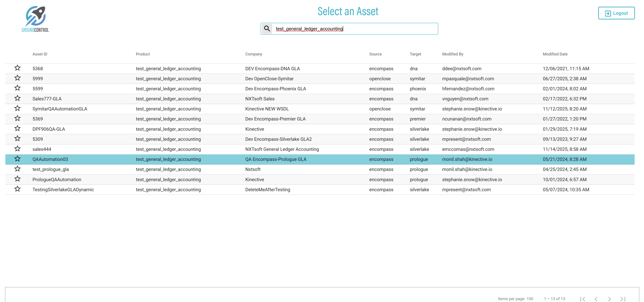Sort by Asset ID column header
Screen dimensions: 644x302
(x=40, y=54)
